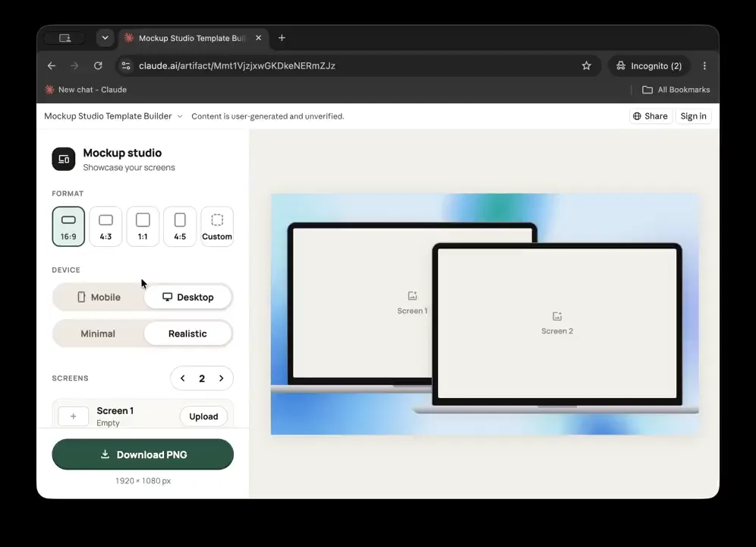Click the 'Content is user-generated and unverified.' notice

(x=268, y=116)
